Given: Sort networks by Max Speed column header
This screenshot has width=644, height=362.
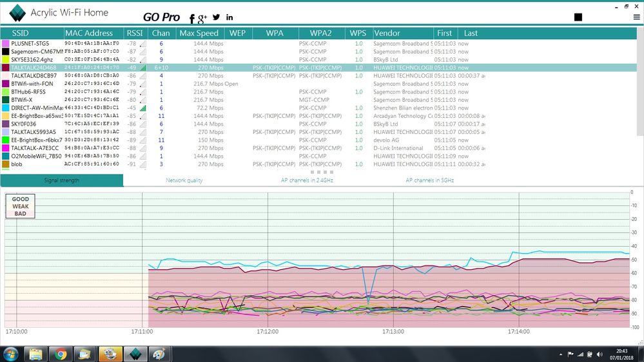Looking at the screenshot, I should point(199,33).
